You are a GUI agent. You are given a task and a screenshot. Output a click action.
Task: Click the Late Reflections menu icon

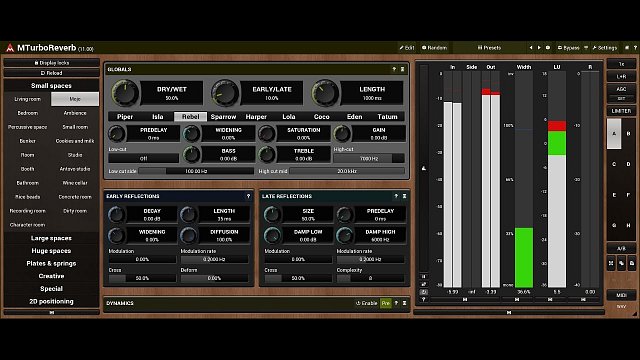[x=404, y=196]
